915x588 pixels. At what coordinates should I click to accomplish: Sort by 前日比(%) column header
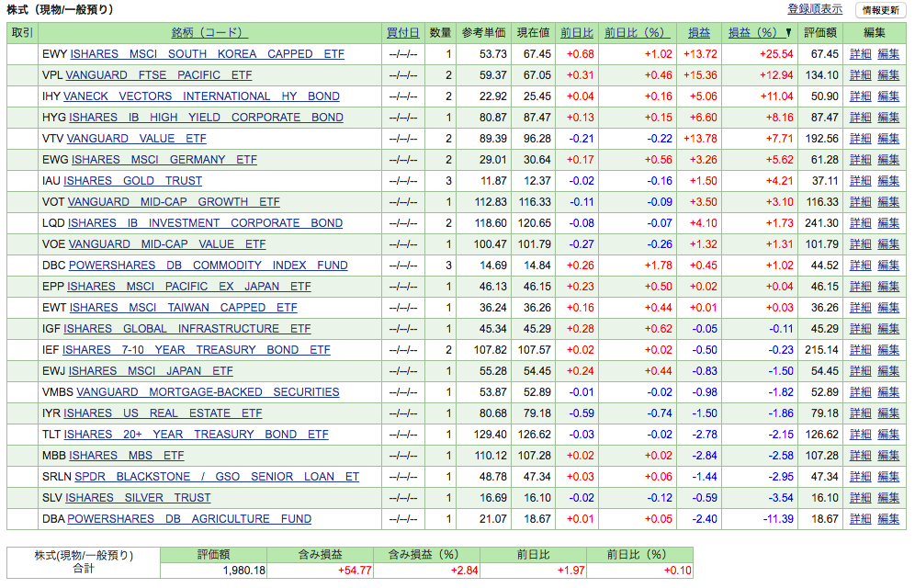[638, 33]
